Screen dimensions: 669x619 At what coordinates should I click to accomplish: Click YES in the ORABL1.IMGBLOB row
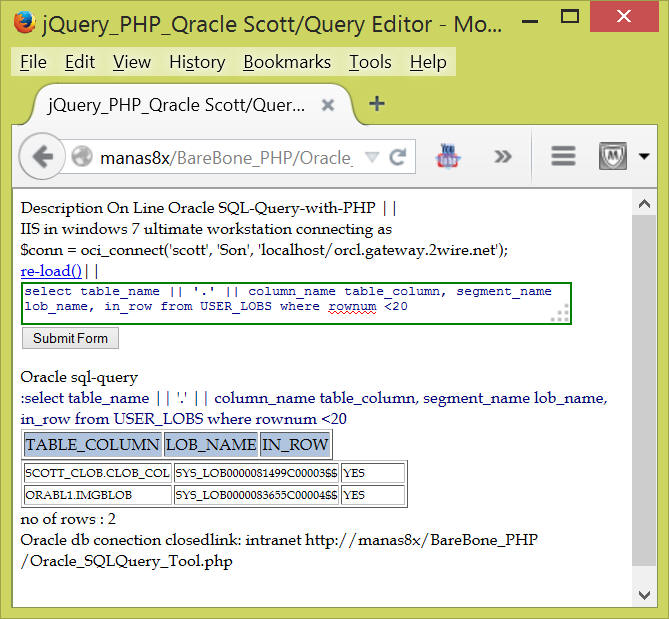(373, 495)
